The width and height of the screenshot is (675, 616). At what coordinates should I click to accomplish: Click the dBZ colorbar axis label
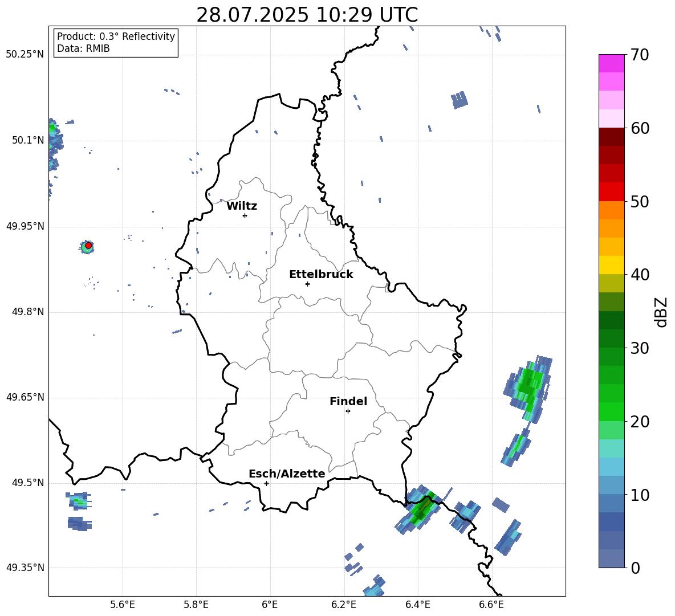coord(662,312)
